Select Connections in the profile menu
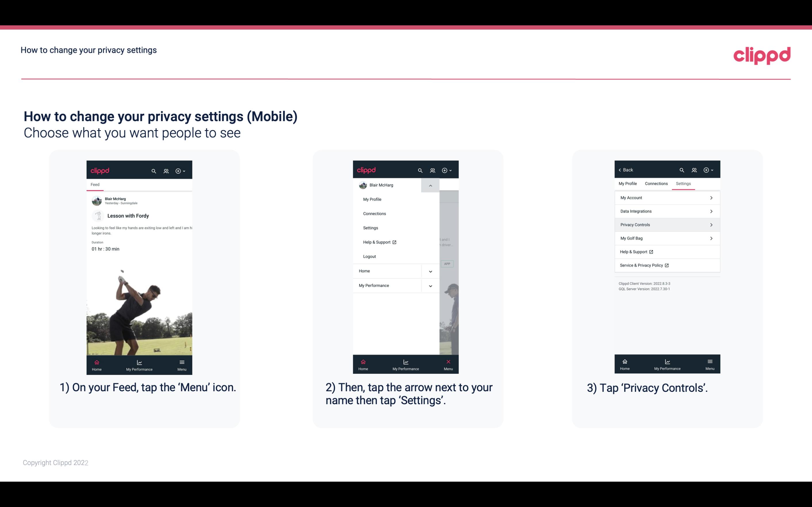The width and height of the screenshot is (812, 507). (x=374, y=213)
